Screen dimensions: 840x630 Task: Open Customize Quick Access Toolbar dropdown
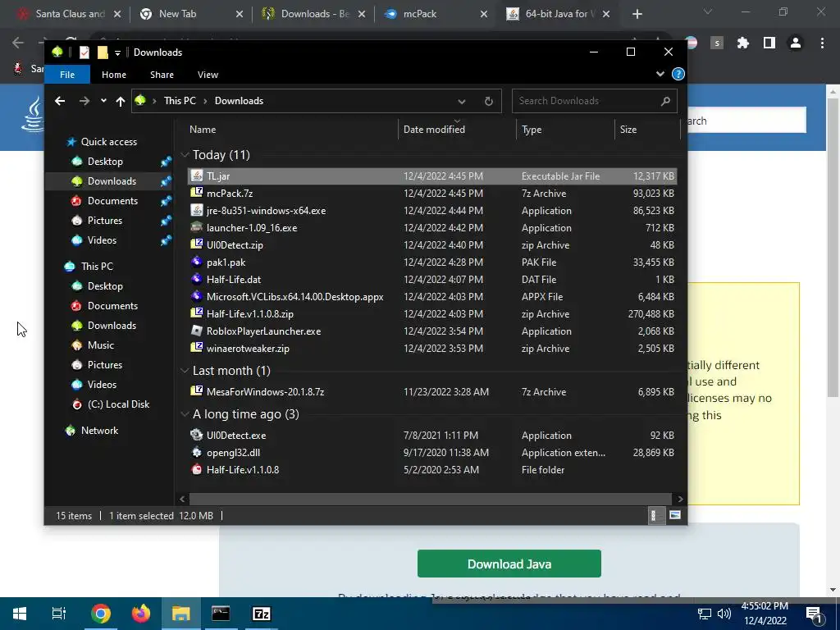pos(117,52)
